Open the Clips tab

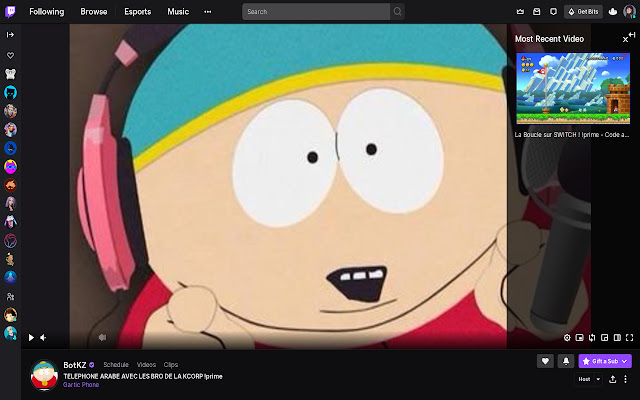[x=171, y=364]
